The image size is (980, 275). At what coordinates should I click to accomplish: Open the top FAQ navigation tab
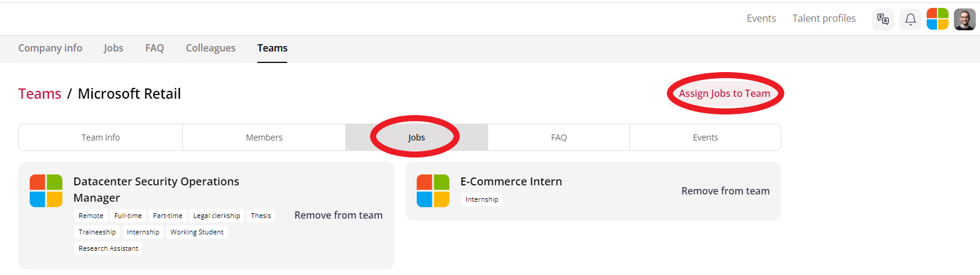point(154,48)
